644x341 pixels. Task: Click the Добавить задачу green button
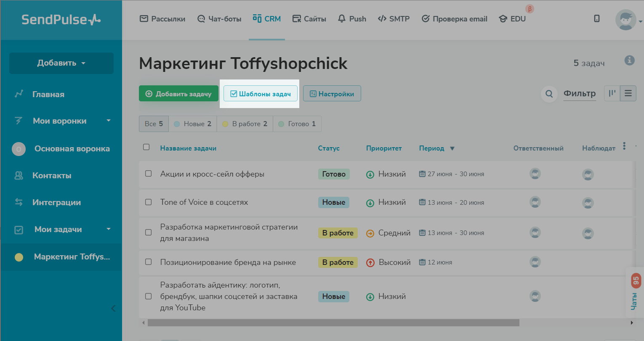pyautogui.click(x=178, y=94)
